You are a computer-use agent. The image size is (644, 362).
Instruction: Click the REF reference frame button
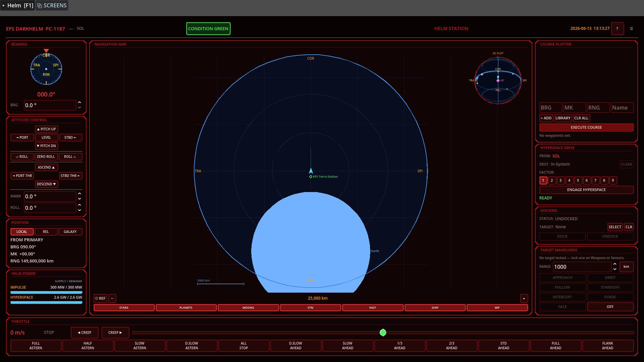tap(100, 298)
